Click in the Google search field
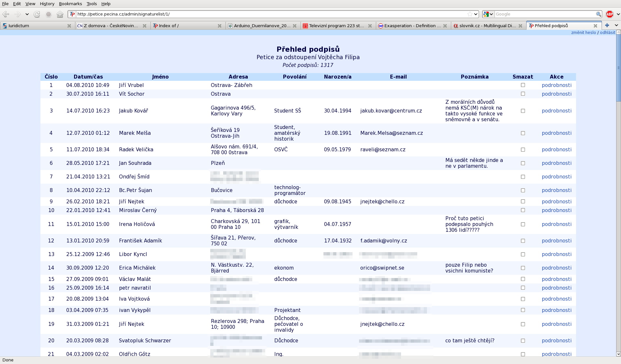The height and width of the screenshot is (364, 621). tap(545, 14)
